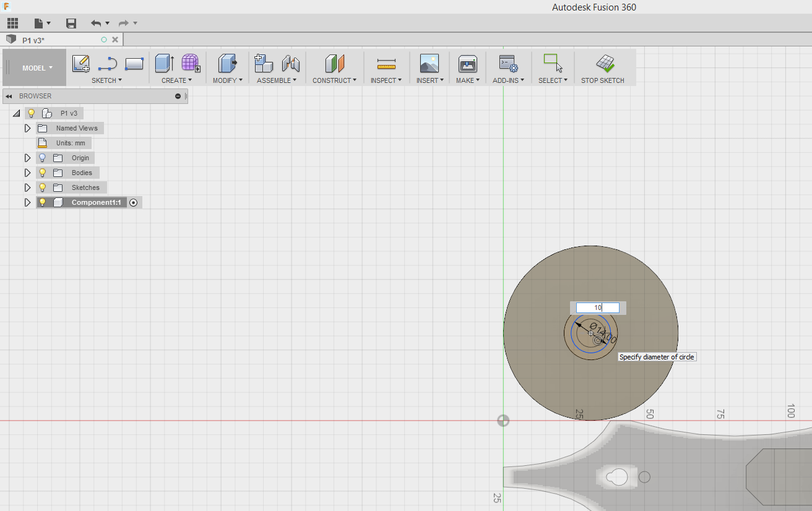Open the File menu document icon

point(39,24)
